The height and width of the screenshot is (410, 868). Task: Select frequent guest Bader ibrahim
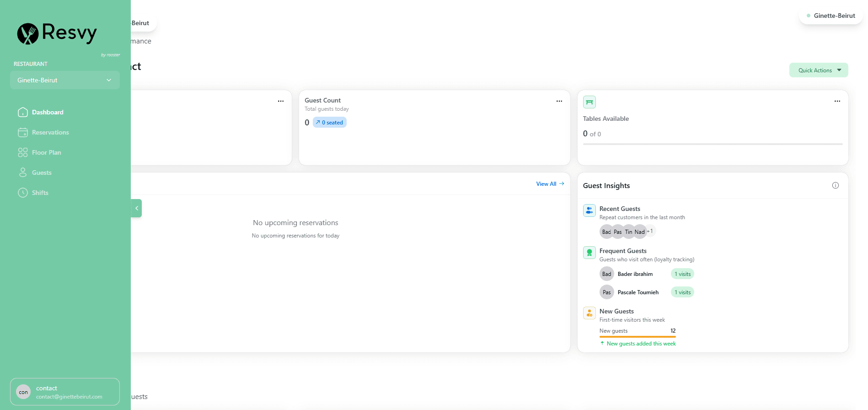635,274
